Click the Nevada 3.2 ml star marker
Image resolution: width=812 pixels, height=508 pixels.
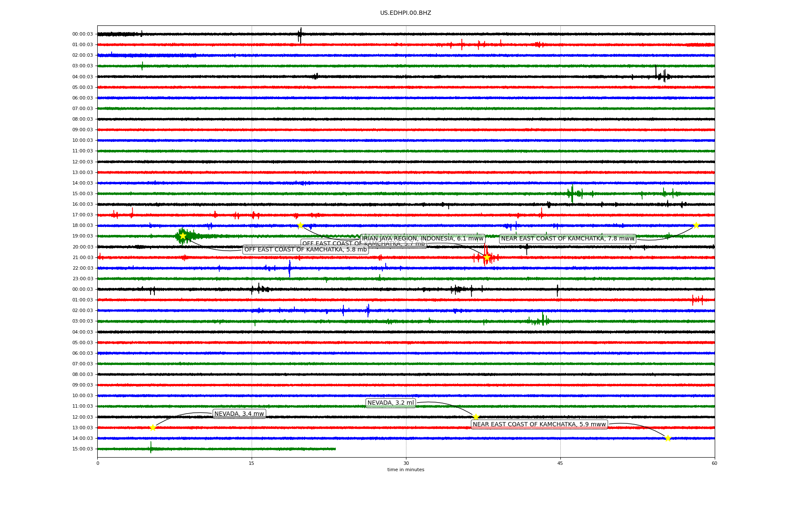(476, 417)
